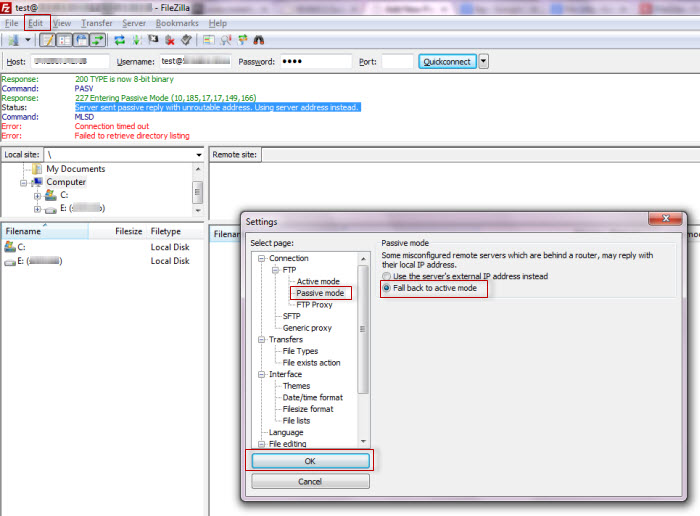Click the Computer icon in local tree
This screenshot has width=700, height=516.
pyautogui.click(x=38, y=182)
